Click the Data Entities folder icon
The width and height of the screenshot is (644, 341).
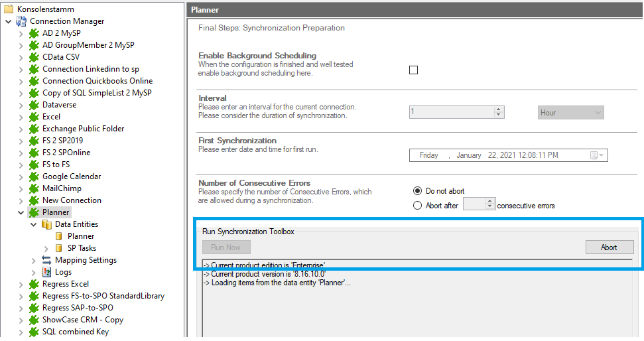pos(46,224)
